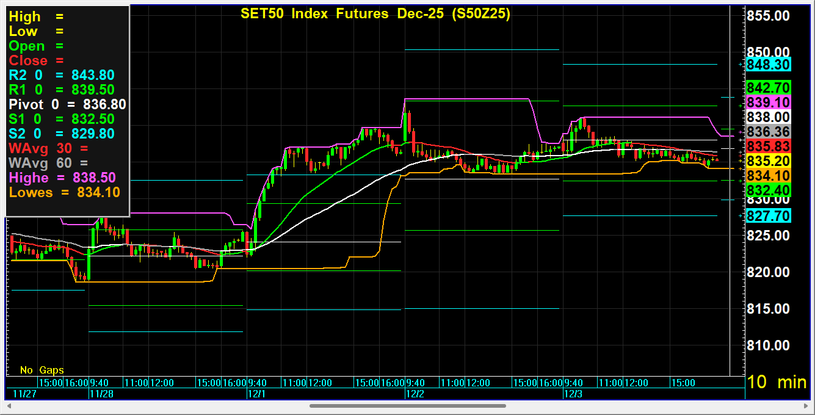Click the cyan 848.30 price tag
Screen dimensions: 815x415
tap(769, 64)
